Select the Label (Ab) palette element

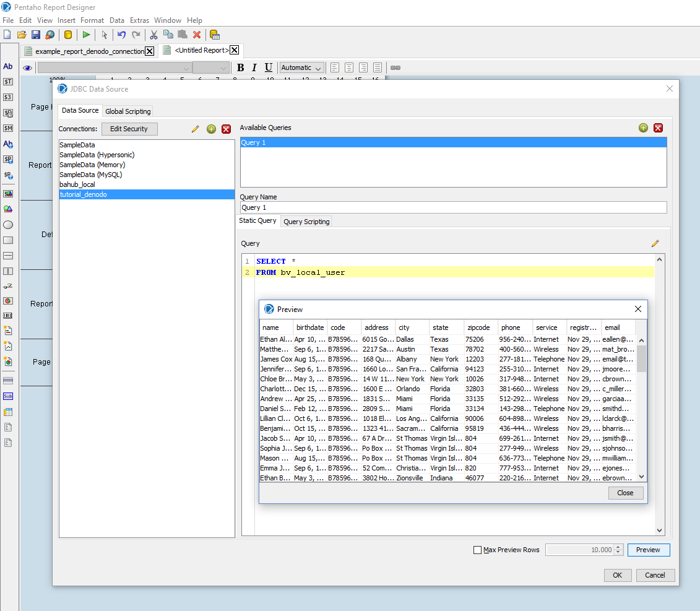[8, 66]
